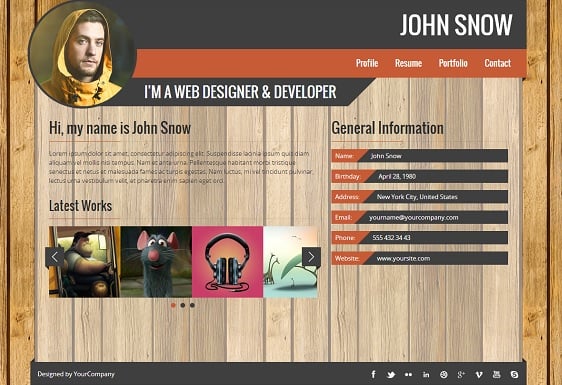Viewport: 562px width, 385px height.
Task: Select the first orange carousel dot
Action: click(173, 305)
